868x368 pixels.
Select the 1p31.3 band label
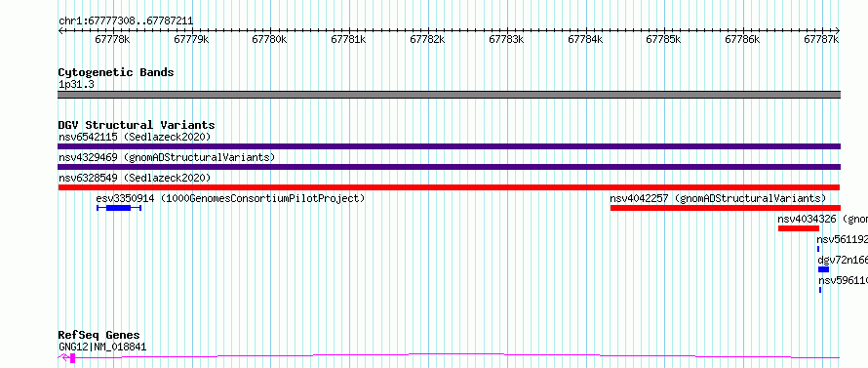click(76, 85)
